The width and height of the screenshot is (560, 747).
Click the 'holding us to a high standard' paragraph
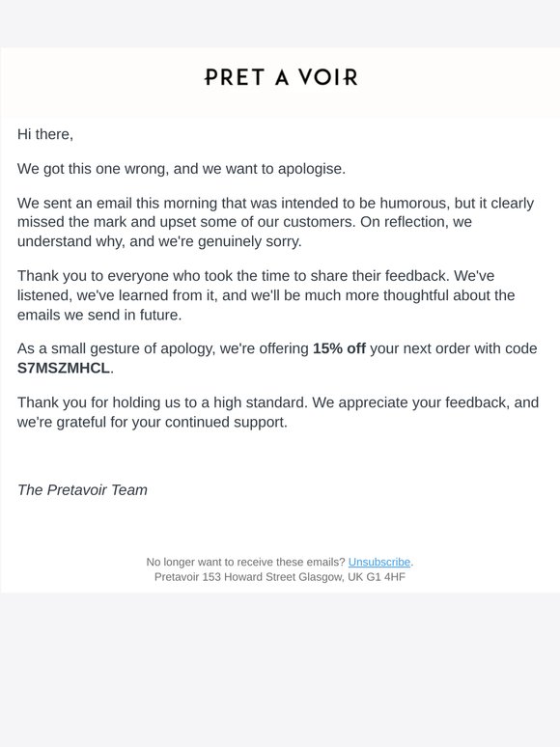(278, 412)
